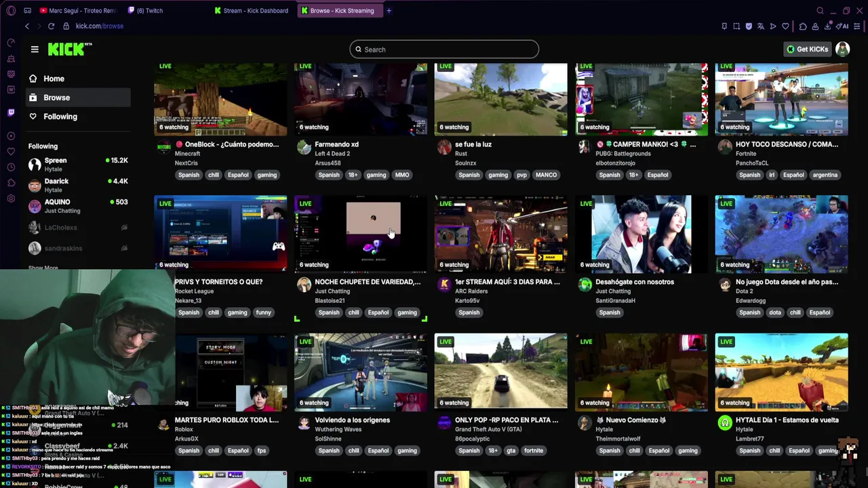Open Spreen's channel in Following list
The width and height of the screenshot is (868, 488).
[x=79, y=165]
